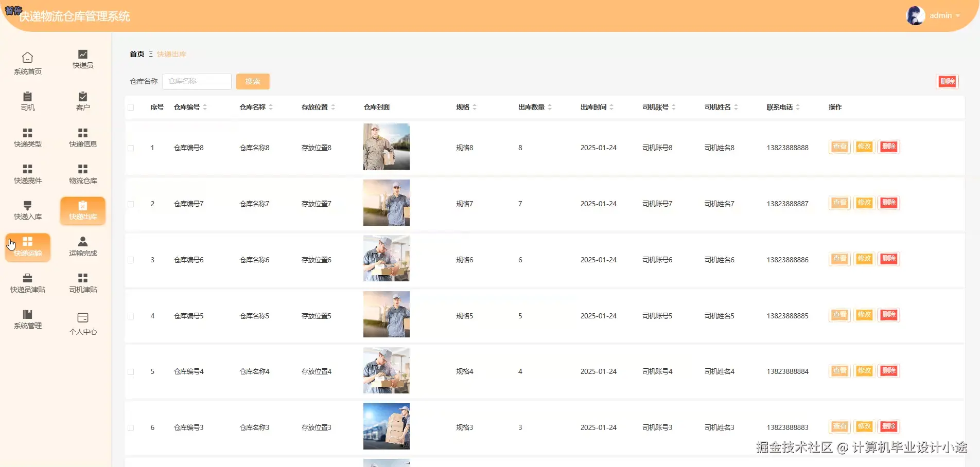The width and height of the screenshot is (980, 467).
Task: Open the 系统首页 home icon
Action: click(x=28, y=58)
